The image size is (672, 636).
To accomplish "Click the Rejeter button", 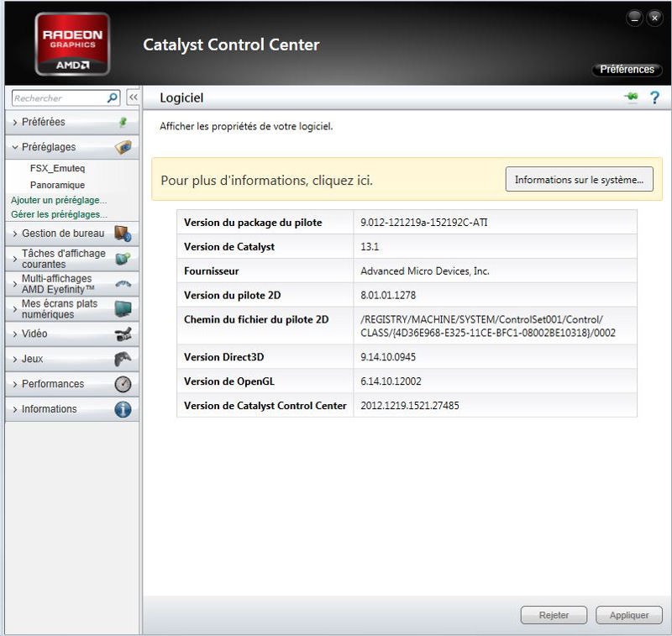I will tap(554, 615).
